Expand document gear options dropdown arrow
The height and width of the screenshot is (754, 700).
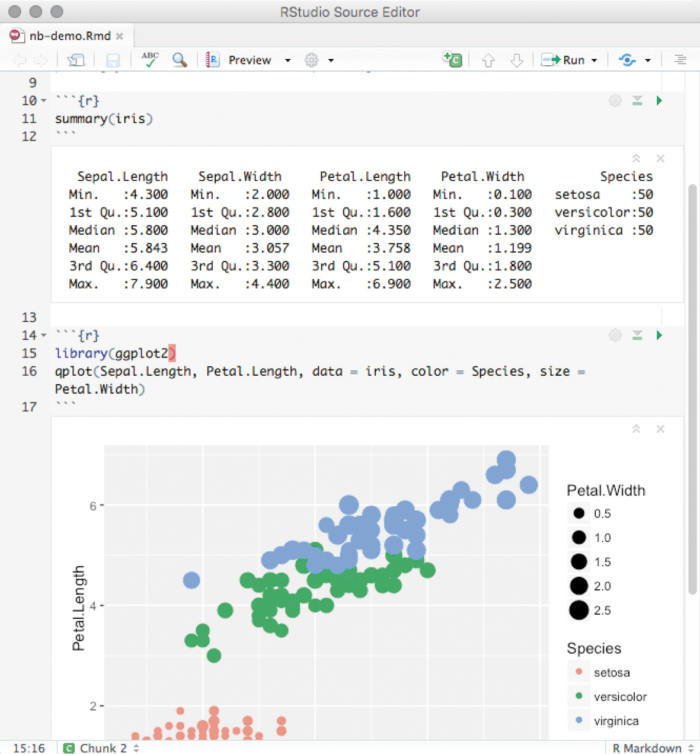click(331, 60)
